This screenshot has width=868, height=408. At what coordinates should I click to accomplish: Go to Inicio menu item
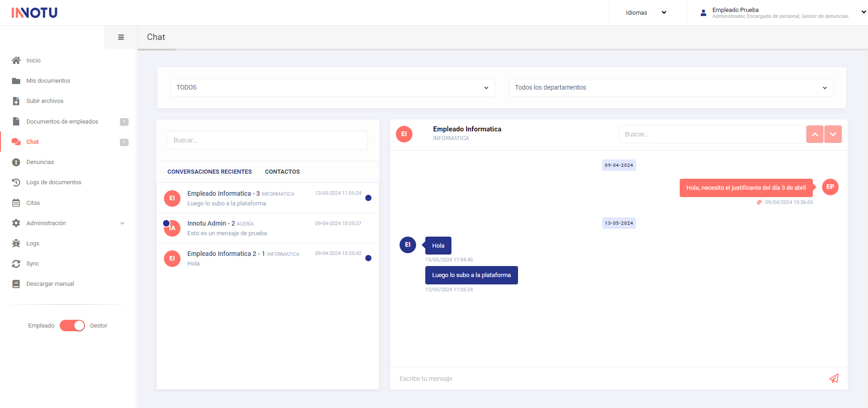pyautogui.click(x=34, y=61)
